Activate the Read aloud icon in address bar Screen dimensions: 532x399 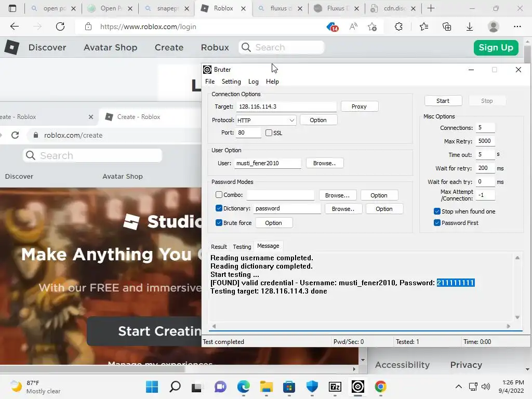pos(353,26)
